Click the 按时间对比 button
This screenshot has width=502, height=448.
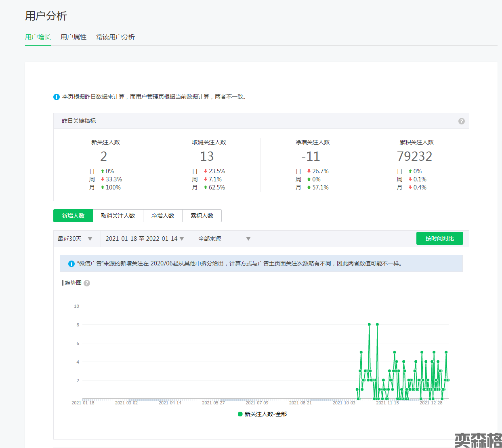click(439, 238)
